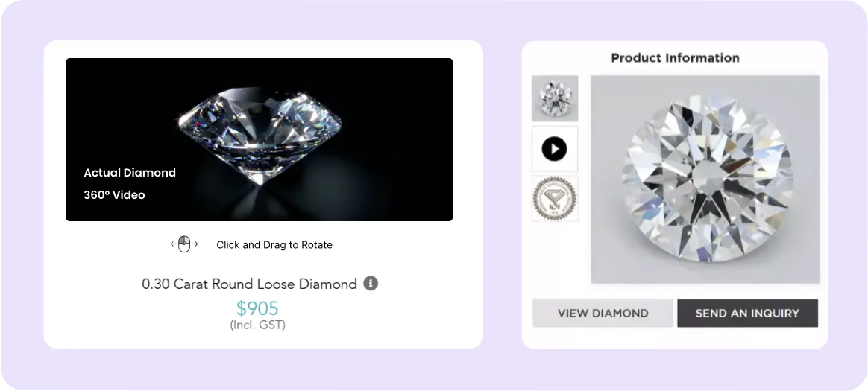Click the mouse drag-to-rotate icon
868x391 pixels.
pos(184,244)
